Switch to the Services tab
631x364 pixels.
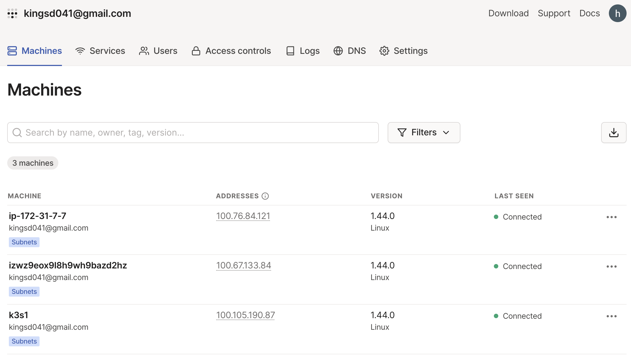point(100,51)
